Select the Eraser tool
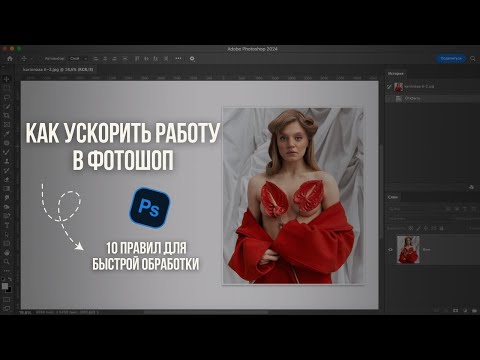This screenshot has height=360, width=480. [6, 179]
